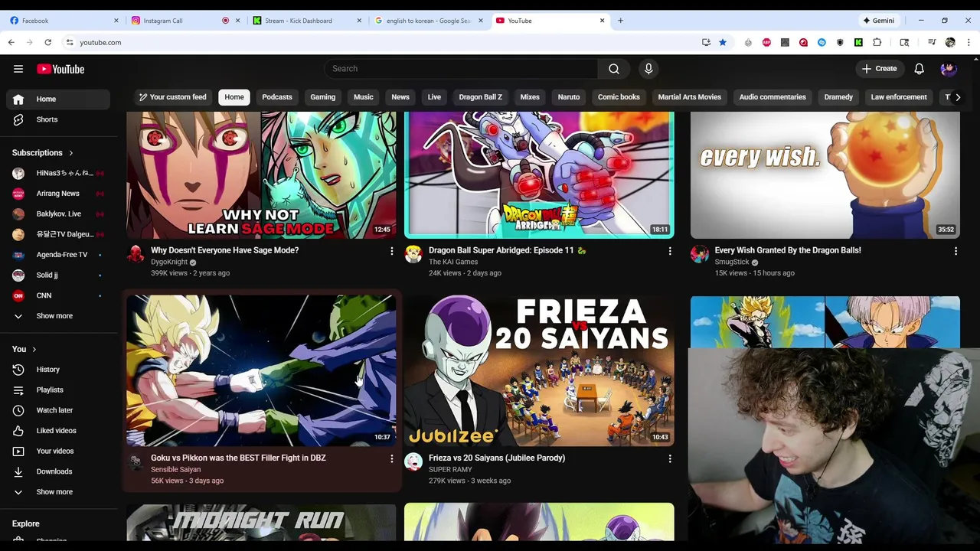980x551 pixels.
Task: Open Liked videos in the sidebar
Action: pyautogui.click(x=58, y=431)
